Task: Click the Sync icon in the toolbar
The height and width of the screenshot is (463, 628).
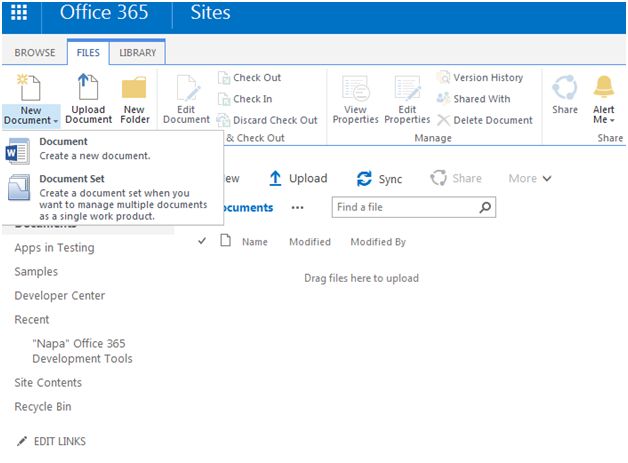Action: coord(365,179)
